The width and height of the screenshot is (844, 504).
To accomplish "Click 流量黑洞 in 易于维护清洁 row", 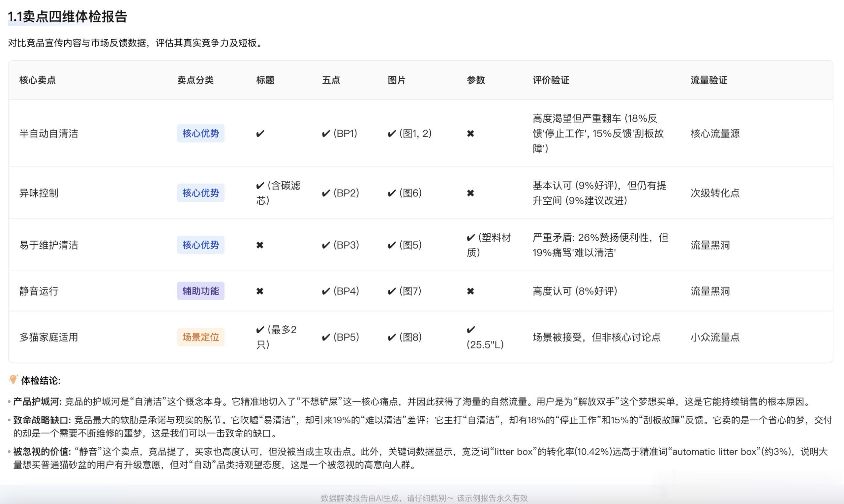I will (x=710, y=245).
